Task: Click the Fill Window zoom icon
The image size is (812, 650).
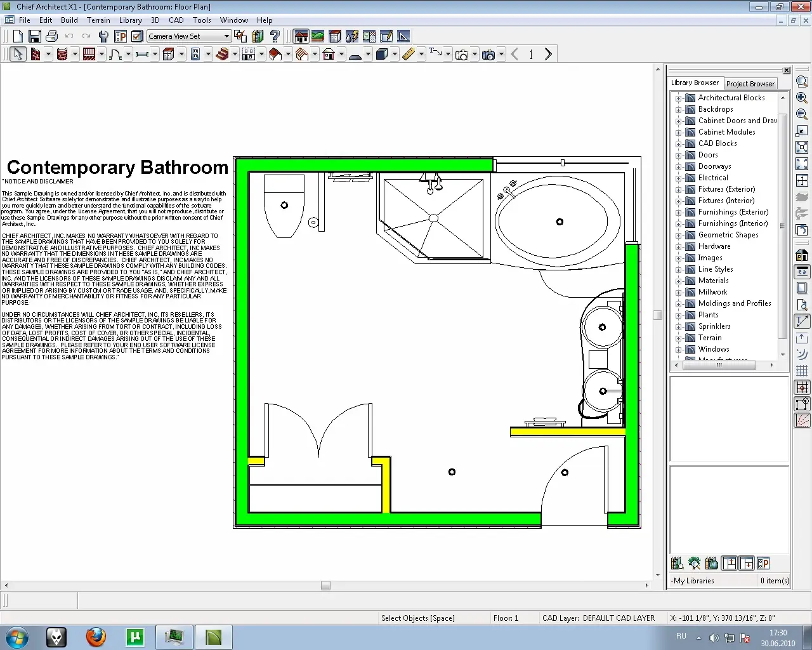Action: click(x=802, y=164)
